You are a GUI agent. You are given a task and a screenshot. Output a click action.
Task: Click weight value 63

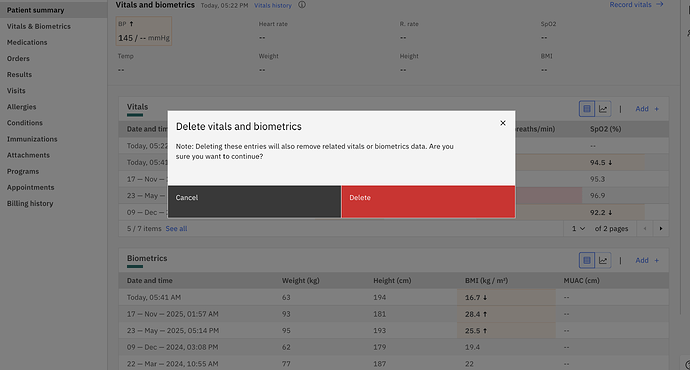[286, 297]
